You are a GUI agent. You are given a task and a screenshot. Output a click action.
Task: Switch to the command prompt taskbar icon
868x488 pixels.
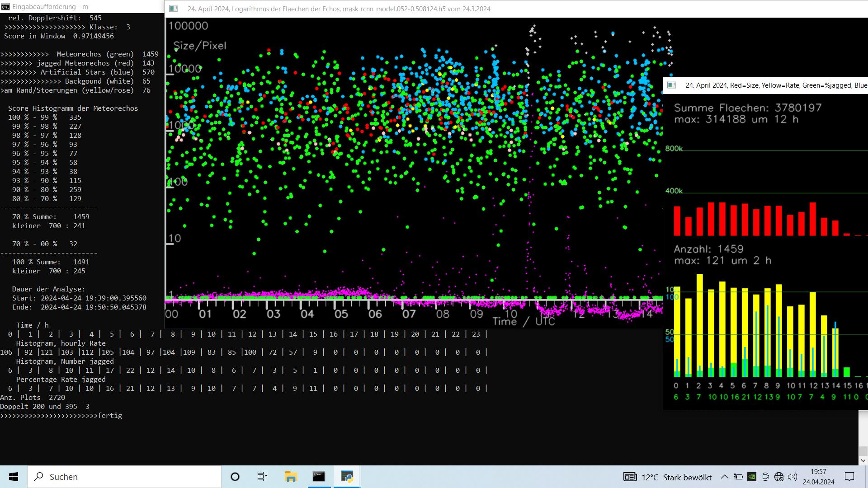coord(319,477)
